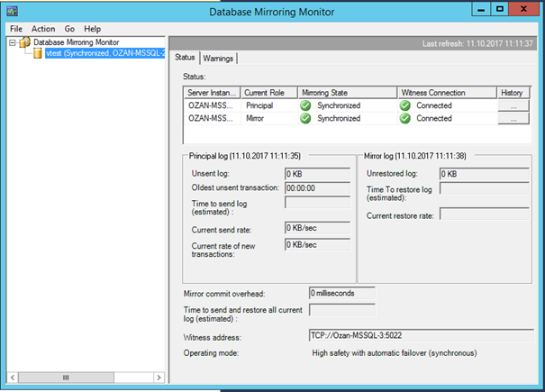Click the Principal row witness Connected check icon
The width and height of the screenshot is (545, 392).
405,105
